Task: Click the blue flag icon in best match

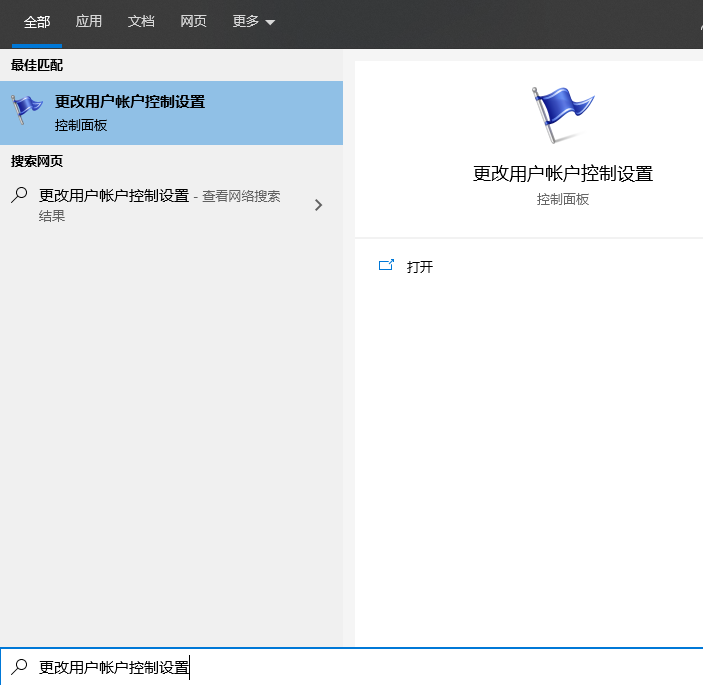Action: click(x=26, y=109)
